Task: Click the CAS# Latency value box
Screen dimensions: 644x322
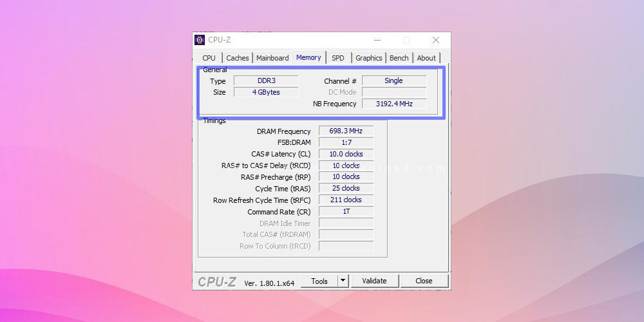Action: pos(346,154)
